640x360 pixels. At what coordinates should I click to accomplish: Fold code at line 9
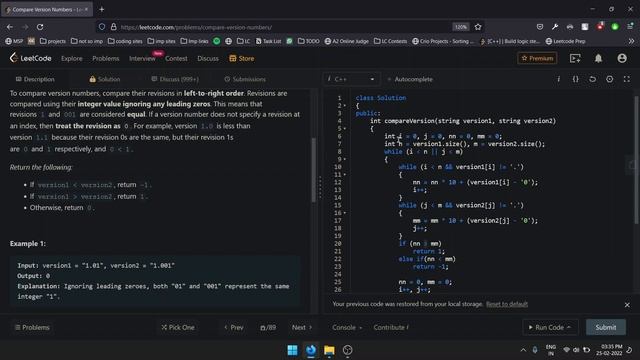point(344,159)
